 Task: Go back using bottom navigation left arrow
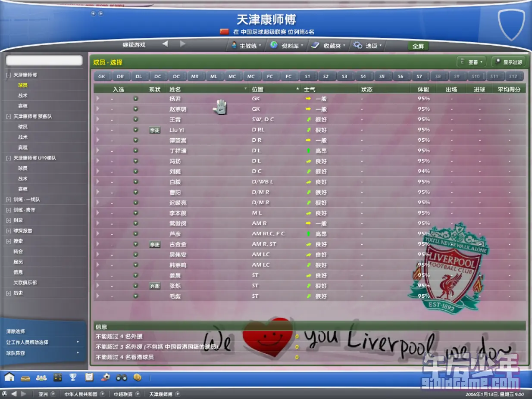(x=14, y=394)
